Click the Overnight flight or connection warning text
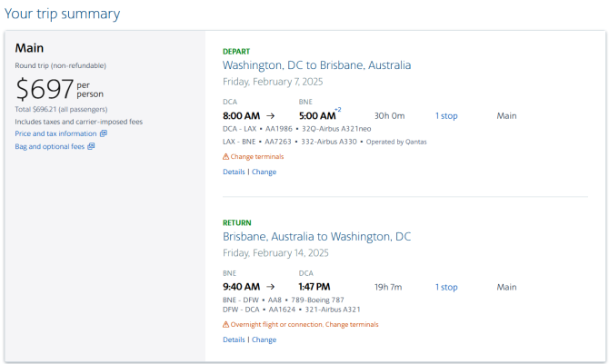The width and height of the screenshot is (609, 364). pyautogui.click(x=276, y=324)
